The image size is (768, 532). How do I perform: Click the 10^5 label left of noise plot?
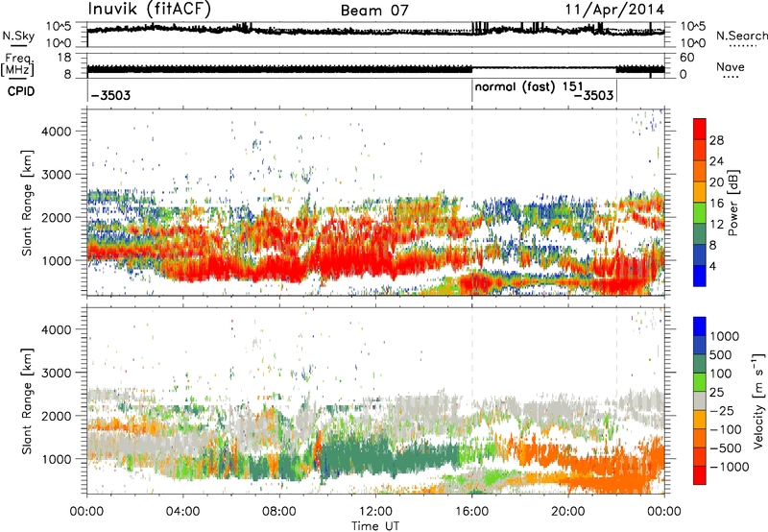point(59,26)
